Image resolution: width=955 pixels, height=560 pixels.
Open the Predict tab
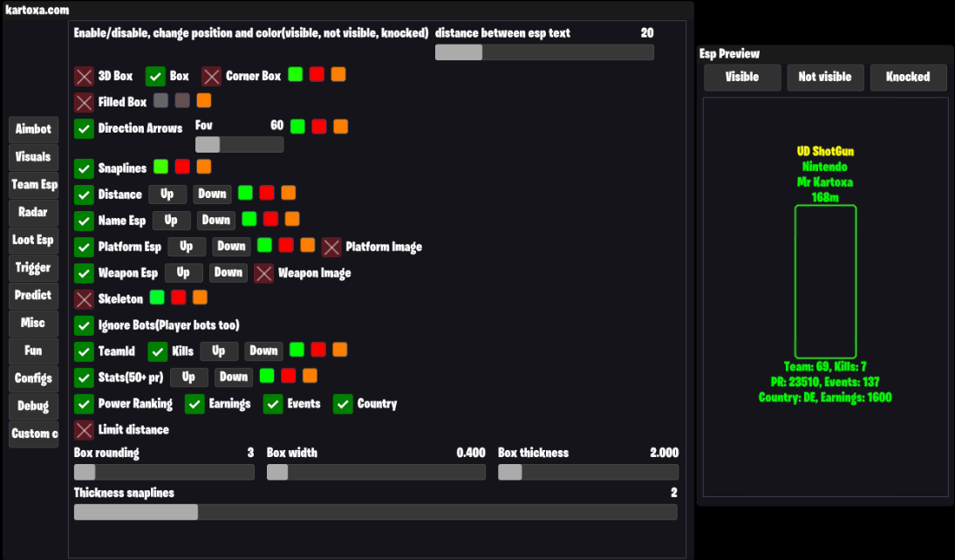[x=33, y=295]
